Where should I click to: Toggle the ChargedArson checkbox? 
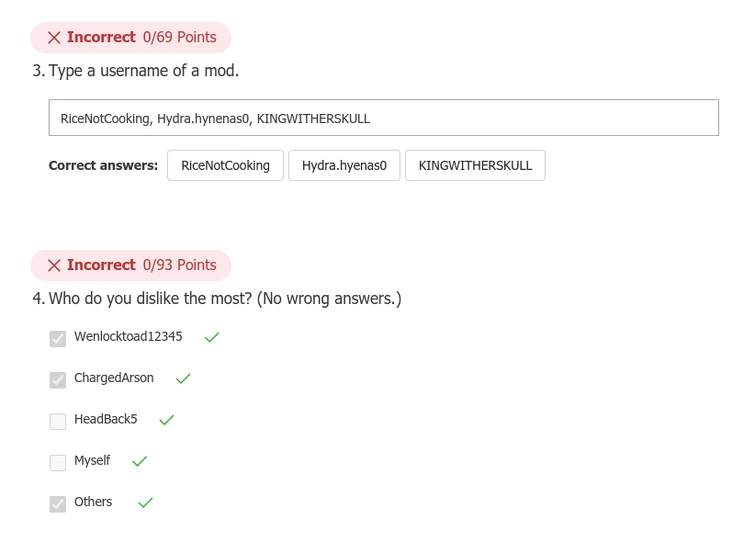58,380
